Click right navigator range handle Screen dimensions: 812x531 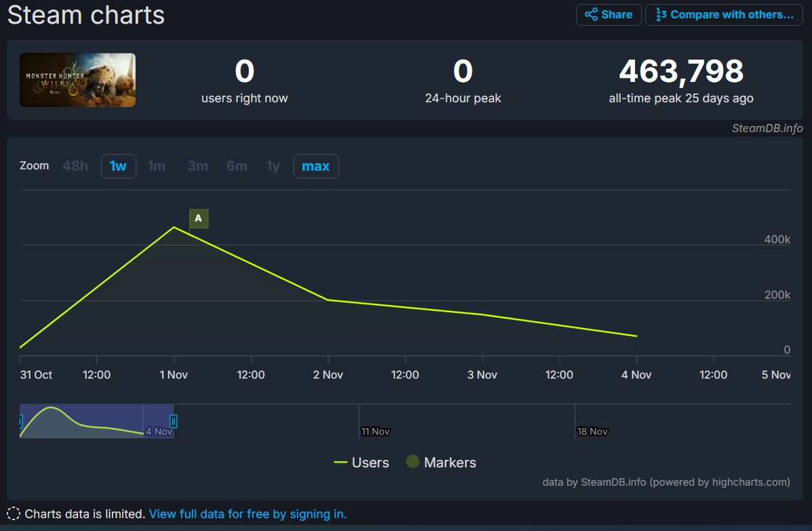(174, 421)
